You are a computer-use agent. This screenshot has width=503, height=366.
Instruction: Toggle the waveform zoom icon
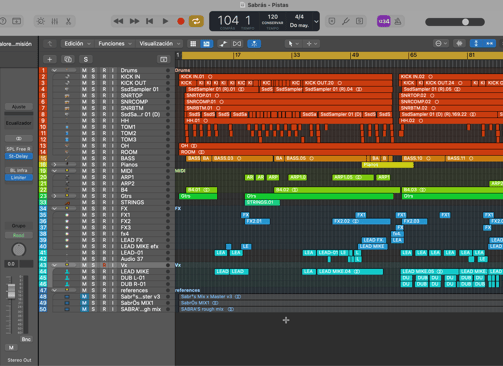coord(459,44)
